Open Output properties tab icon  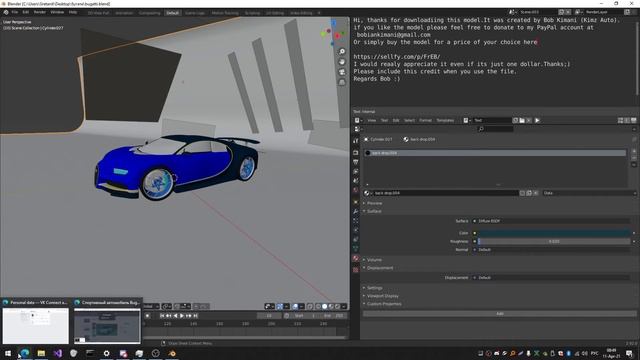pyautogui.click(x=356, y=162)
